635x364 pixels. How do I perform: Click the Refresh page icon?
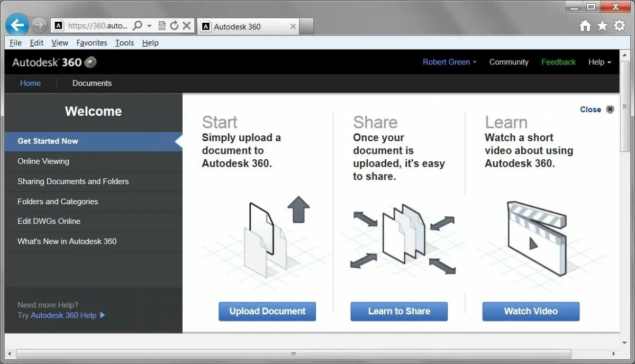click(x=175, y=25)
